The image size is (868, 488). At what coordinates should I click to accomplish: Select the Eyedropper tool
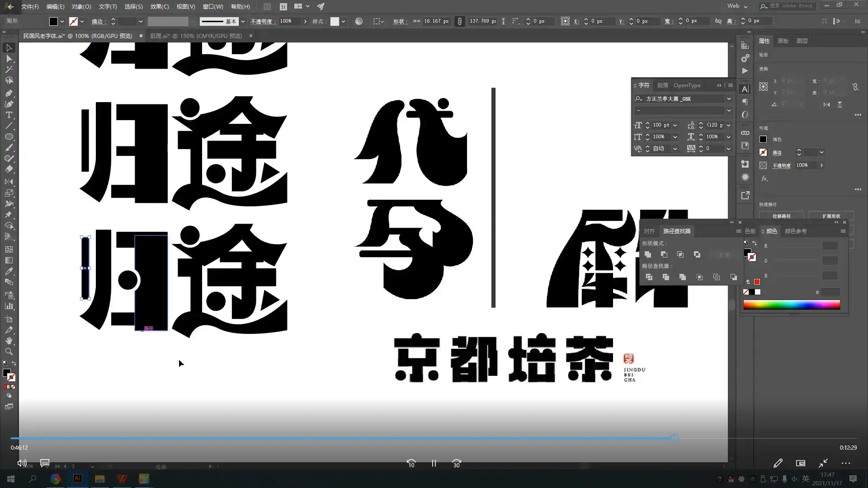point(9,271)
